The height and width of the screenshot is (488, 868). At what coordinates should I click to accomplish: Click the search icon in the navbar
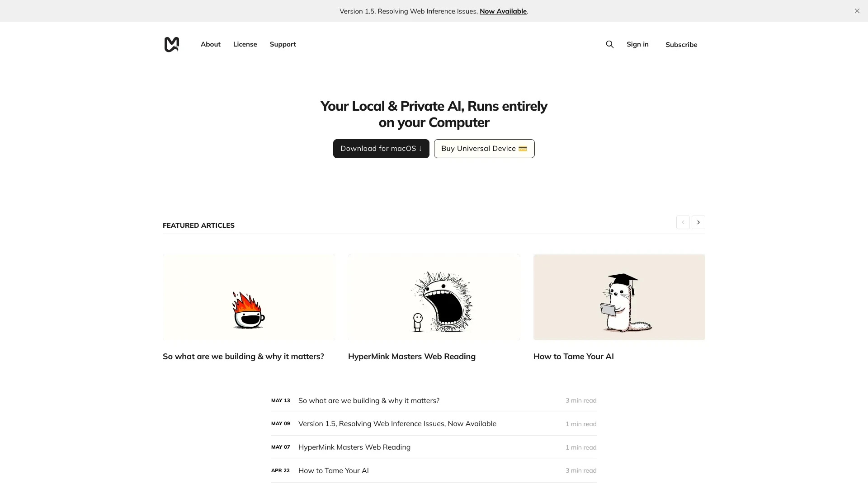point(610,44)
